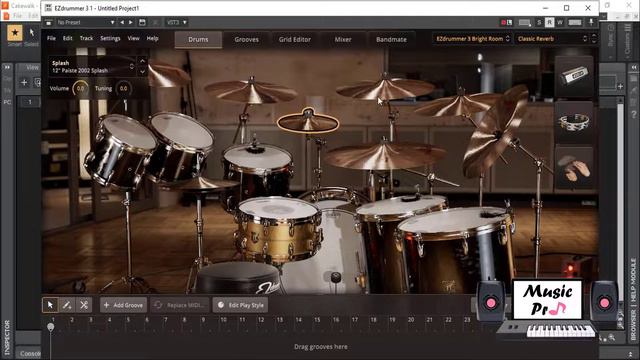Open the VST3 dropdown
Screen dimensions: 640x360
(177, 22)
